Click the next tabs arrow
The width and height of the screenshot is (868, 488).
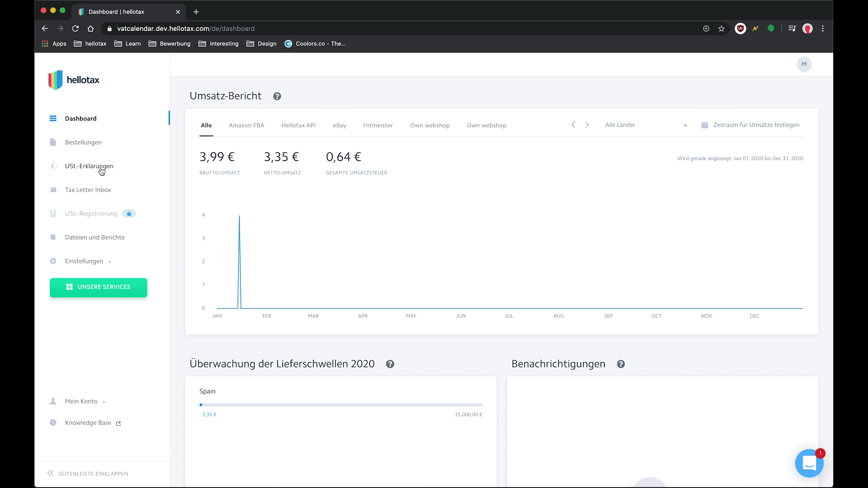[x=587, y=125]
